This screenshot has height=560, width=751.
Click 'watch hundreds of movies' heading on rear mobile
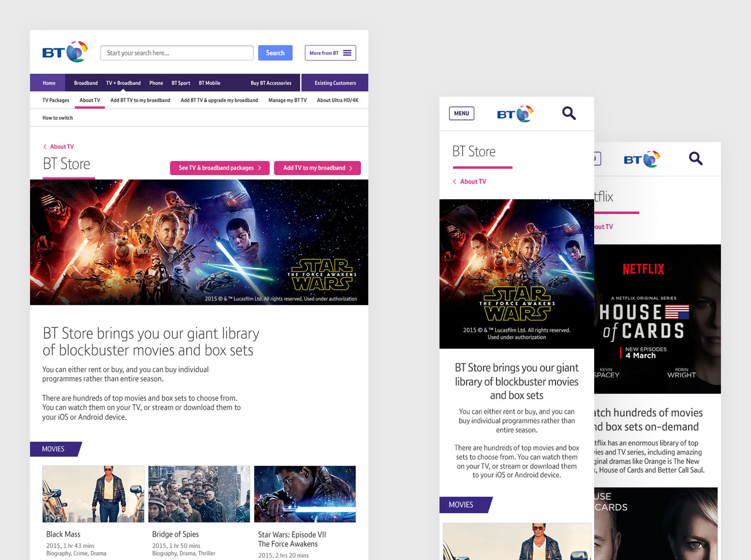coord(648,419)
